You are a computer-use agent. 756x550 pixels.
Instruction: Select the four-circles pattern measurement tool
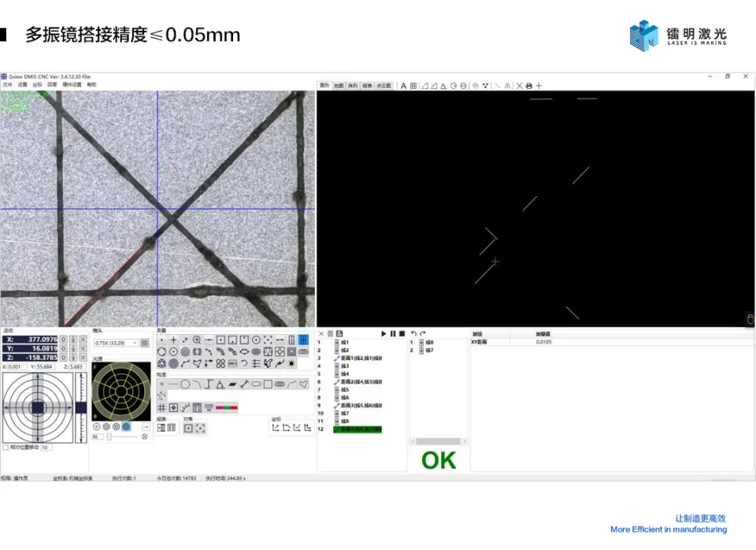(x=220, y=363)
